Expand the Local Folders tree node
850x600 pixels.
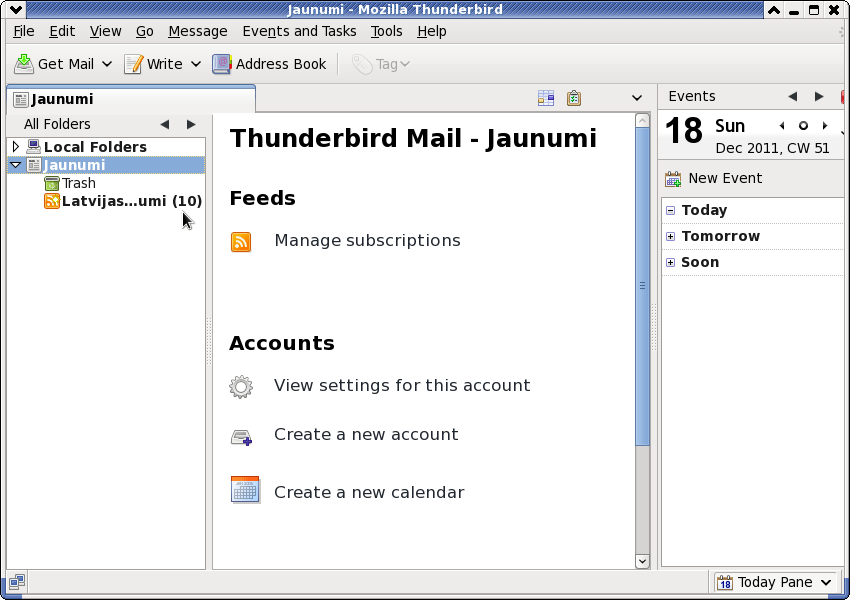16,146
